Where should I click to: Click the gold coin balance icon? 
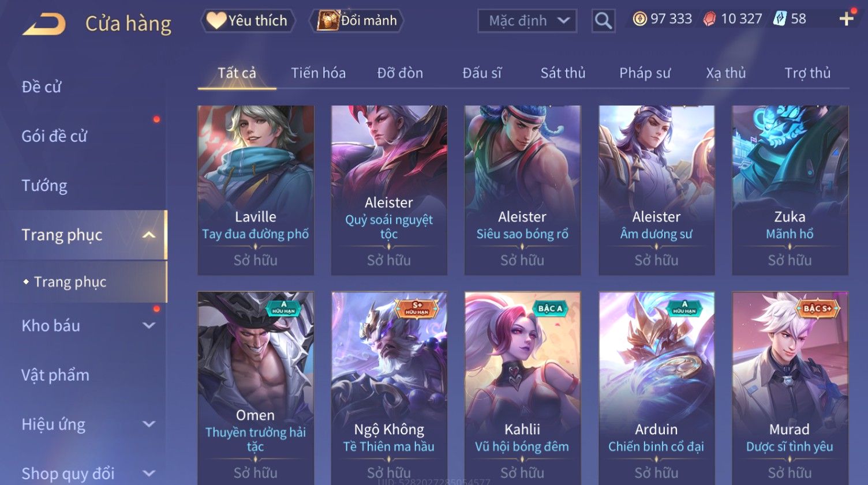[x=639, y=19]
